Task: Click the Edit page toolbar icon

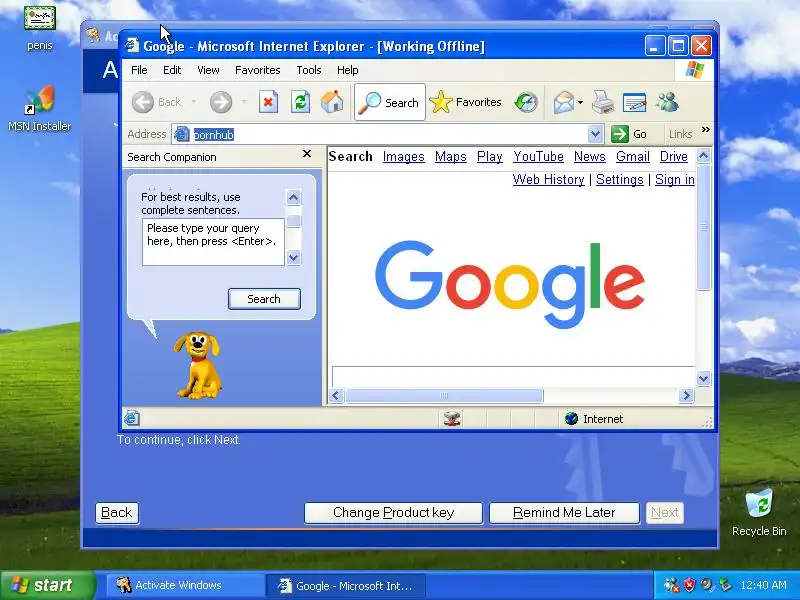Action: [x=635, y=103]
